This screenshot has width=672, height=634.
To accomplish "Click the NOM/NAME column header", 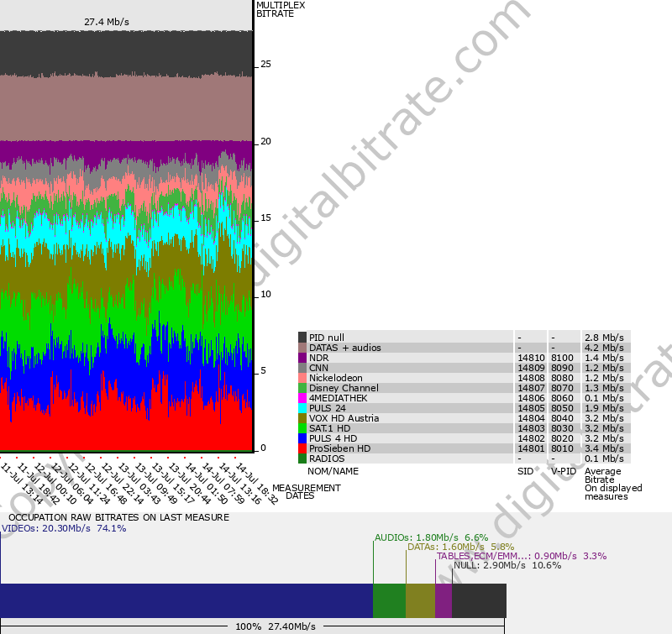I will click(333, 471).
